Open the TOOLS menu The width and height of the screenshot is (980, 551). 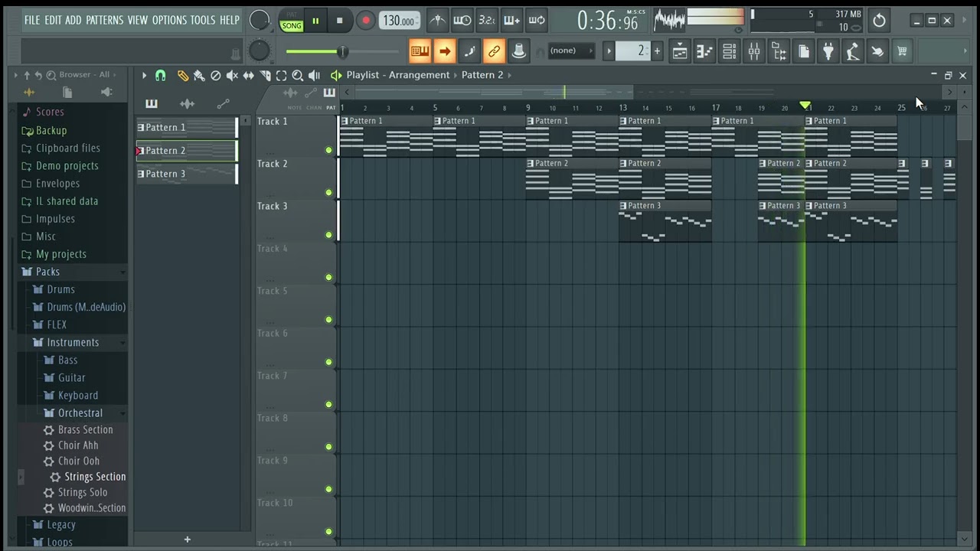[x=203, y=20]
